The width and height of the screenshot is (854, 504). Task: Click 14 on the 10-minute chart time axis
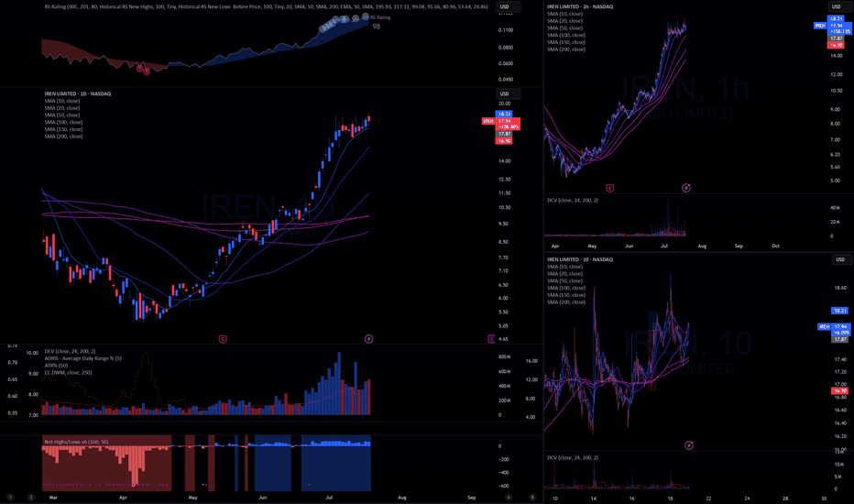click(594, 499)
